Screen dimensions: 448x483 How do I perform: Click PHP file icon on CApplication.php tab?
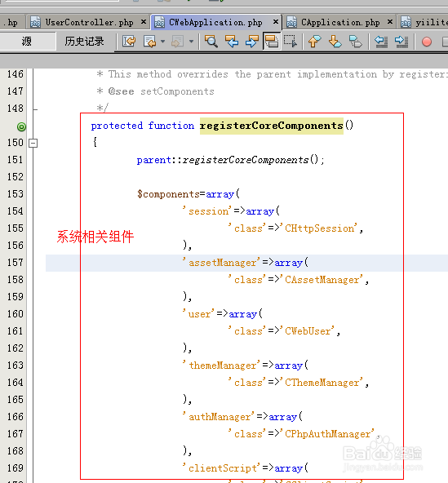(x=291, y=22)
